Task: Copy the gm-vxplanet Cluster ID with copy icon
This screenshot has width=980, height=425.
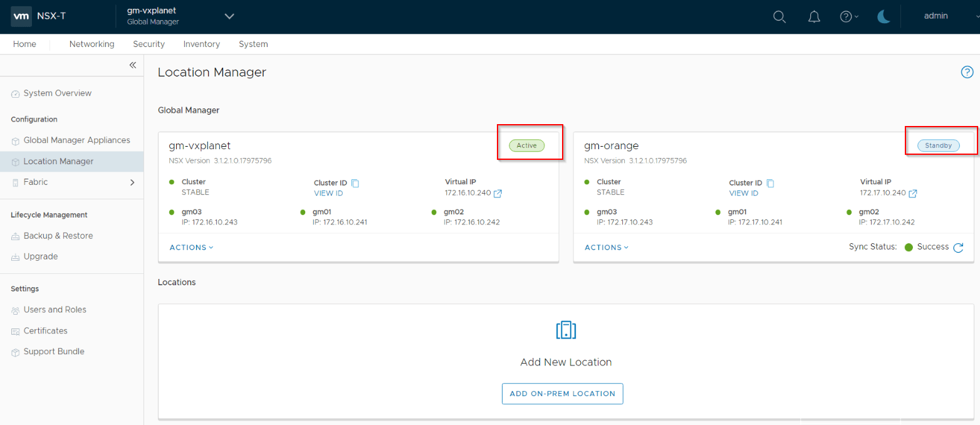Action: pyautogui.click(x=355, y=183)
